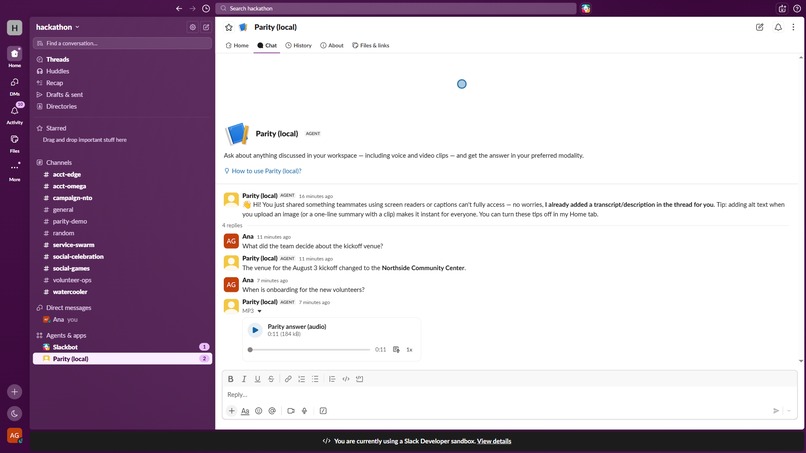Viewport: 806px width, 453px height.
Task: Change the audio 1x playback speed
Action: pos(409,350)
